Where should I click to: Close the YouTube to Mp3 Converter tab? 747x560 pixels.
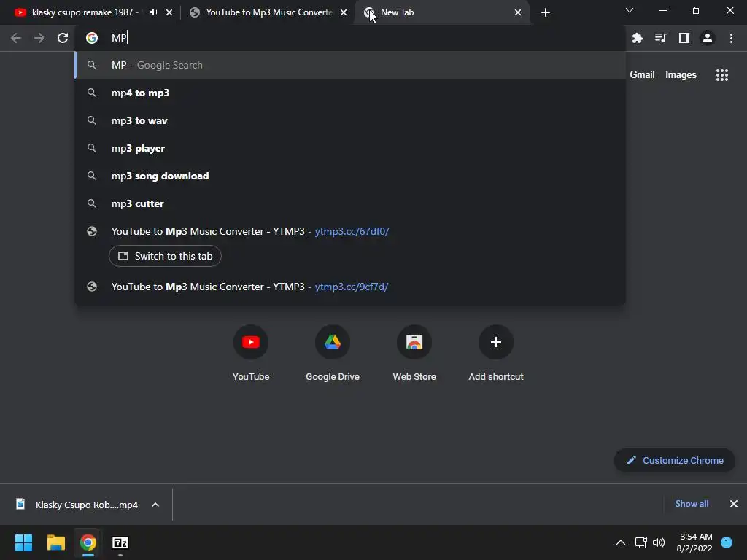pyautogui.click(x=344, y=12)
